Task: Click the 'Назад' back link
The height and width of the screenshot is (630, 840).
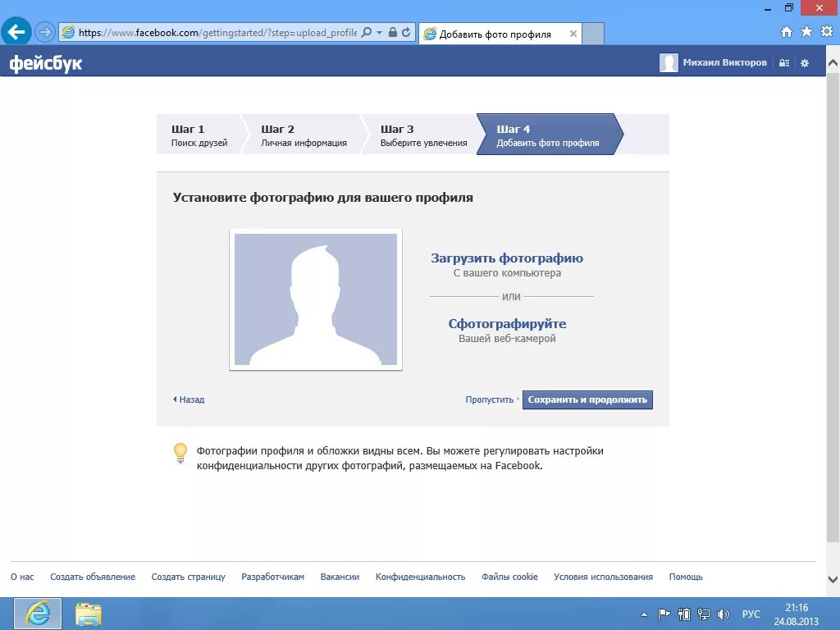Action: click(189, 399)
